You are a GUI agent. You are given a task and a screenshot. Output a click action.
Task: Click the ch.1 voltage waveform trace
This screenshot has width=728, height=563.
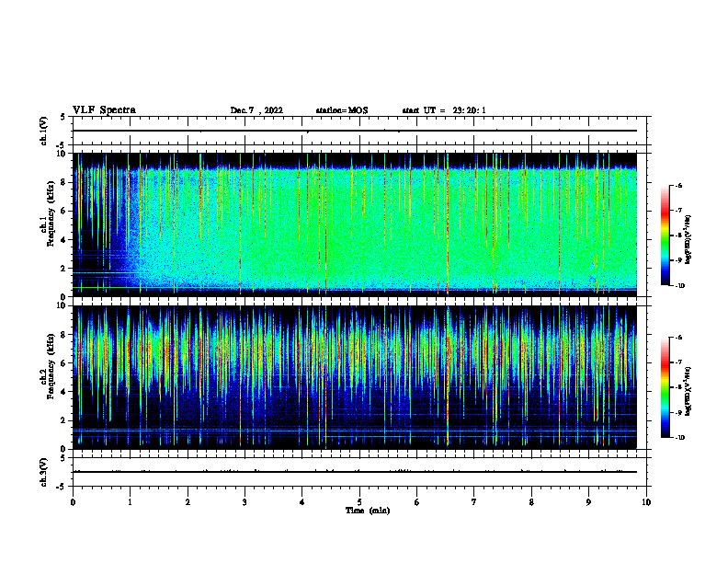click(x=355, y=131)
